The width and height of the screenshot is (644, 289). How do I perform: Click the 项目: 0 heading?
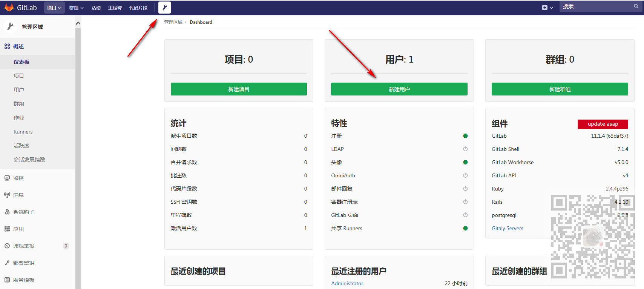pos(239,60)
